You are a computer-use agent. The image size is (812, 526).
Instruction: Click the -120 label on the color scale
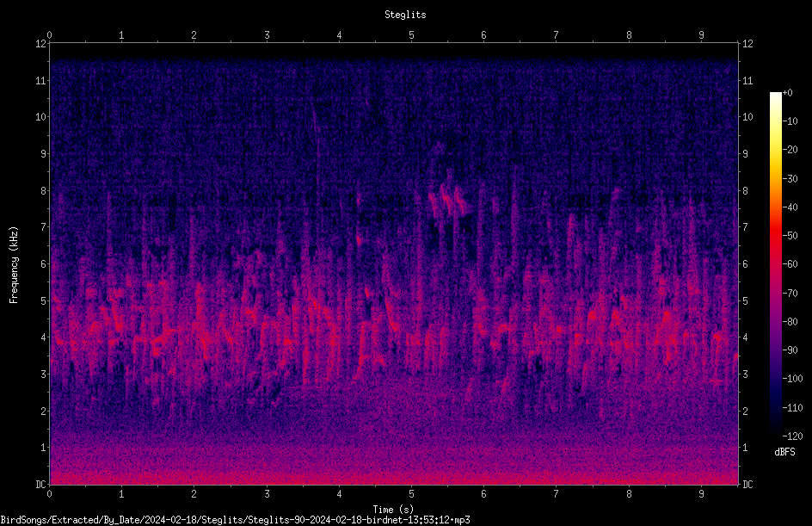792,436
